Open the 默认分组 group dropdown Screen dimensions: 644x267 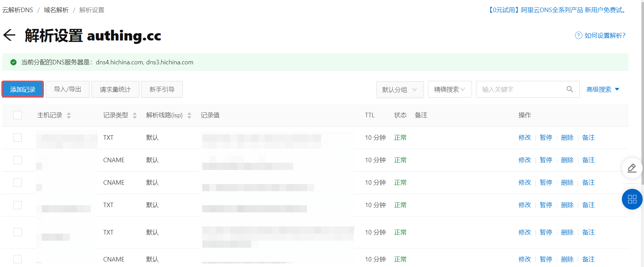pos(399,90)
